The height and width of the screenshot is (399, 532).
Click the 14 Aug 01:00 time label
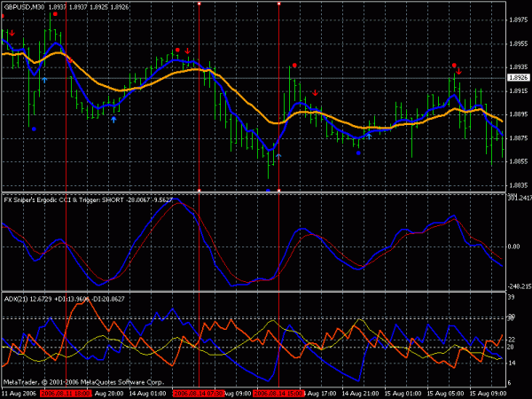pos(148,394)
